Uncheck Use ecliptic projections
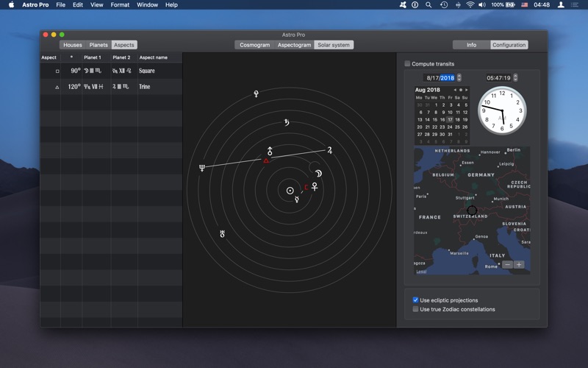Image resolution: width=588 pixels, height=368 pixels. point(415,300)
